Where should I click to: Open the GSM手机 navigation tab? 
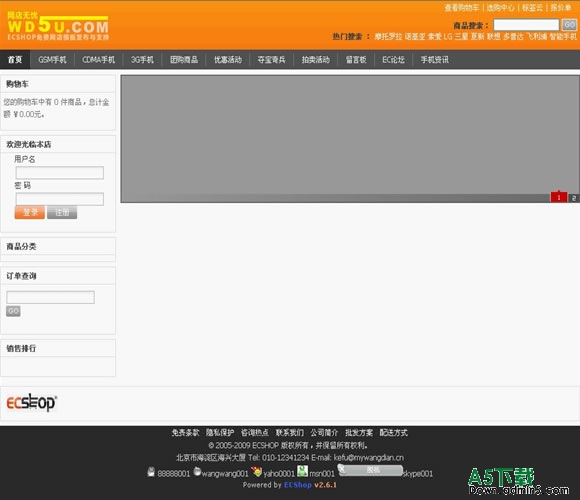53,60
